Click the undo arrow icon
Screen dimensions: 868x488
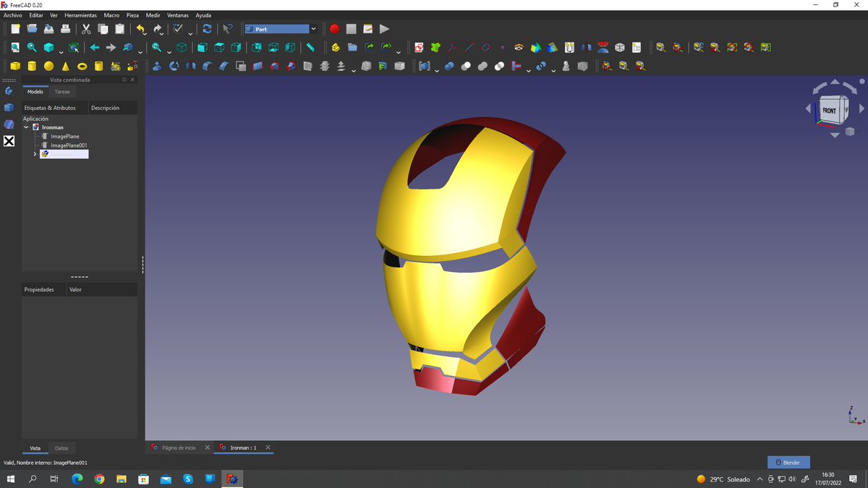(x=140, y=29)
